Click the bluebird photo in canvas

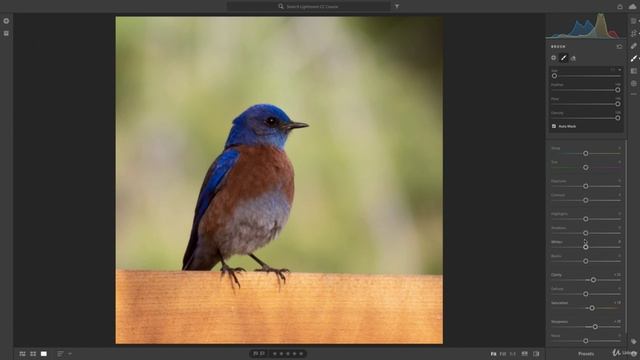coord(279,180)
